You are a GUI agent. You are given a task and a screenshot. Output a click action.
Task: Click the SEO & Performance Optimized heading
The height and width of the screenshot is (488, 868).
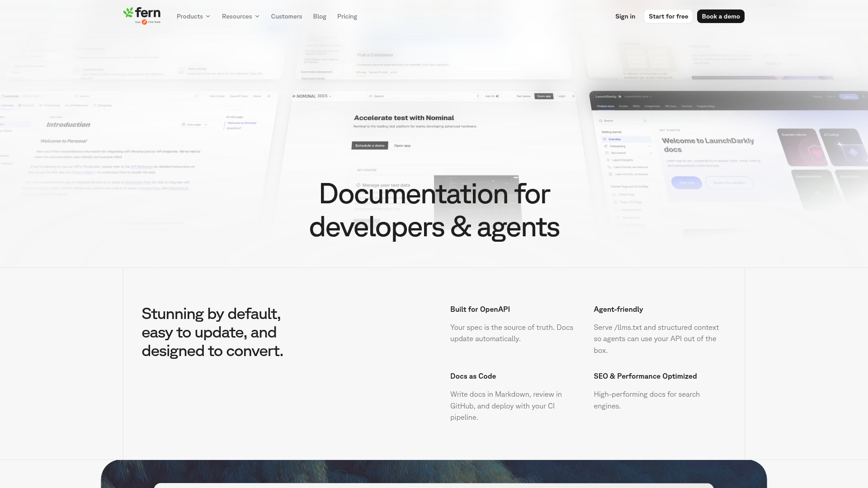point(645,376)
